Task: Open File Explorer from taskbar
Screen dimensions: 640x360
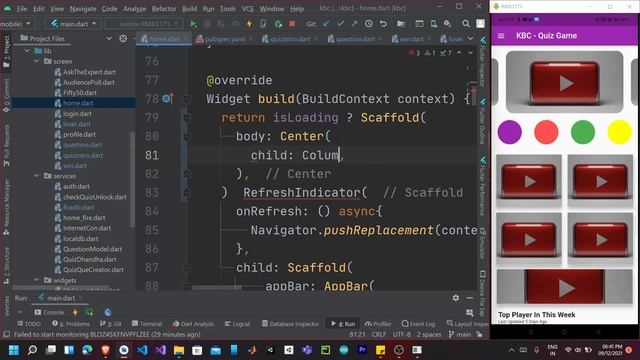Action: point(179,350)
